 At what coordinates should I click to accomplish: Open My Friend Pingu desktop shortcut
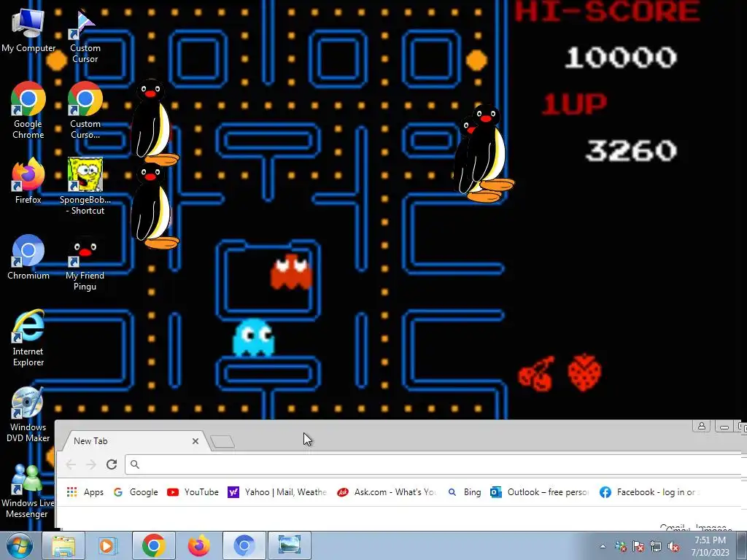[x=85, y=262]
